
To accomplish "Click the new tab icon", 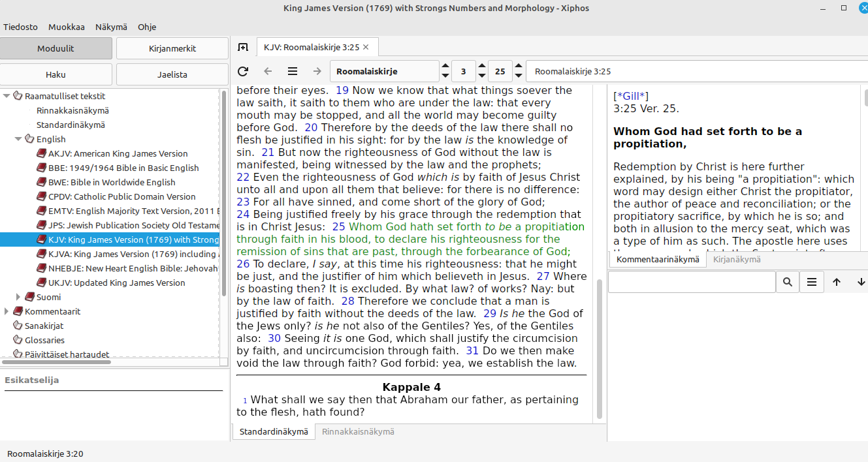I will (x=243, y=47).
